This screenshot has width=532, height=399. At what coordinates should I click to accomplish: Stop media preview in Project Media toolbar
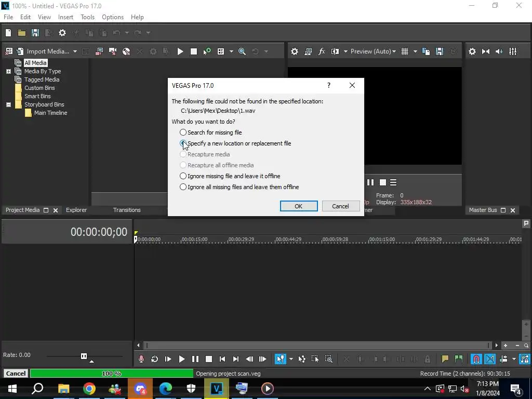[x=194, y=51]
